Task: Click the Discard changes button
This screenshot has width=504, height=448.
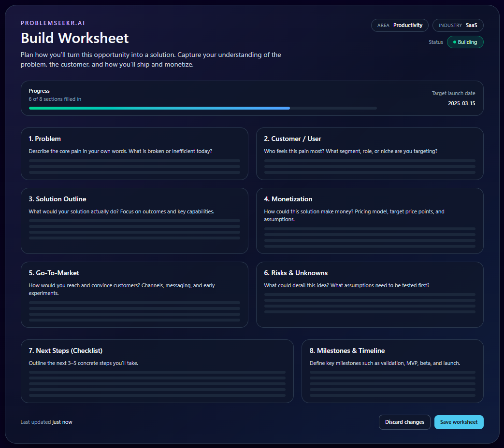Action: pos(404,422)
